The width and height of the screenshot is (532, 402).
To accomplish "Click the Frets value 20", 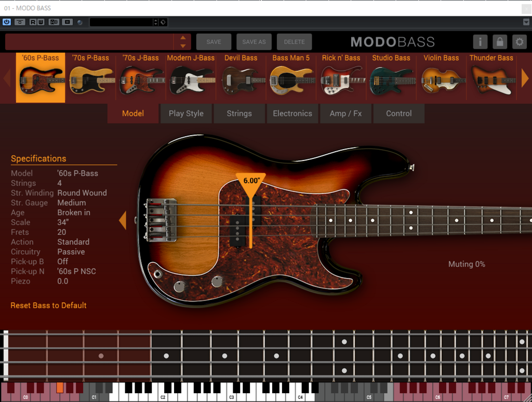I will tap(61, 232).
